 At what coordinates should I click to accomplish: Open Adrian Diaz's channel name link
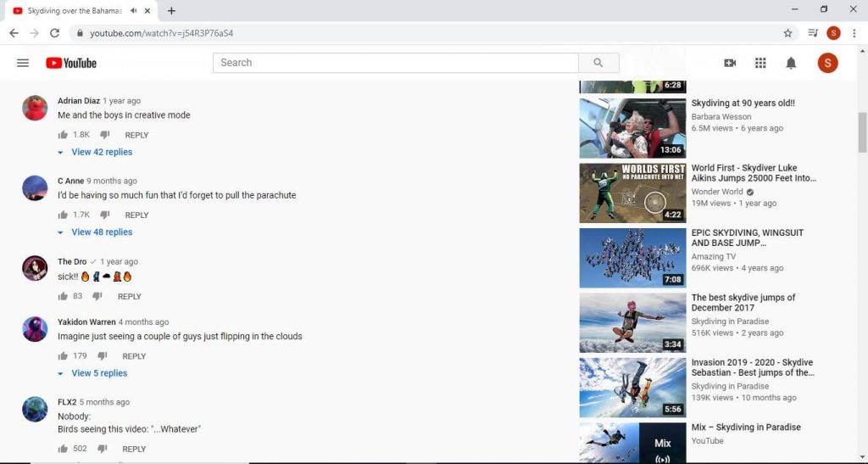79,101
